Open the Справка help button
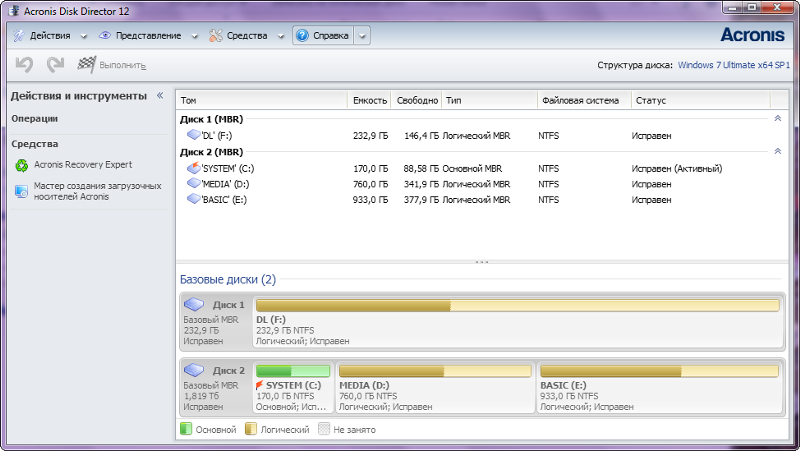Viewport: 800px width, 451px height. point(323,36)
